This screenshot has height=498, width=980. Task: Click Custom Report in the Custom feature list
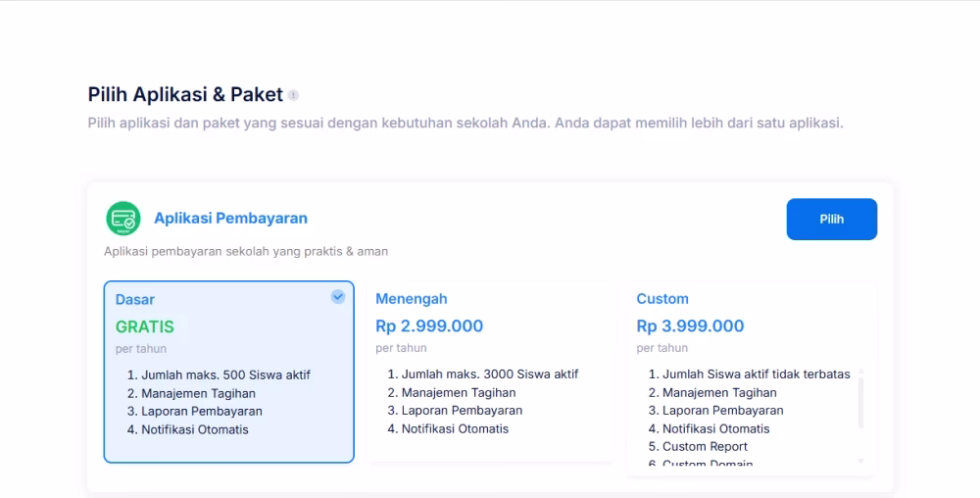click(x=705, y=446)
